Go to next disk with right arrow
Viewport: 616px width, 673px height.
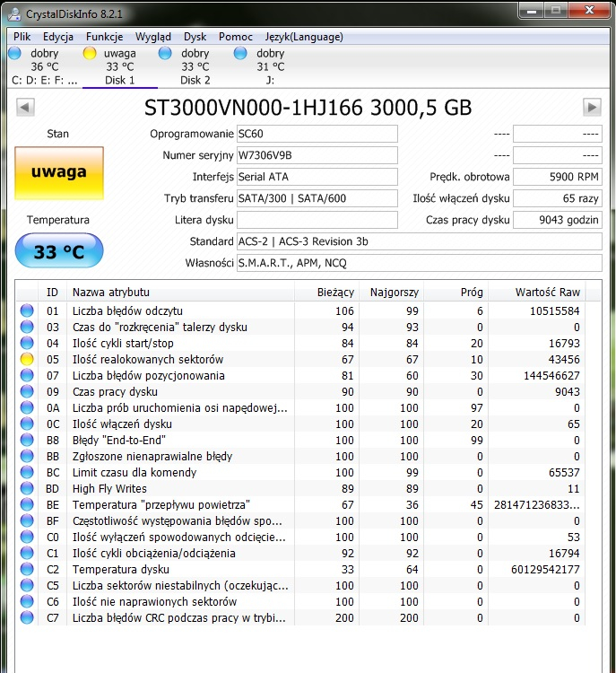(592, 108)
